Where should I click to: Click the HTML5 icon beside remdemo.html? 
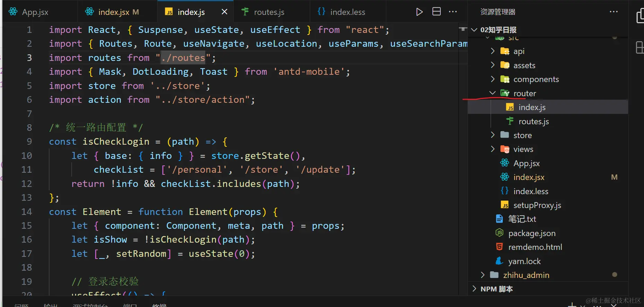[499, 247]
